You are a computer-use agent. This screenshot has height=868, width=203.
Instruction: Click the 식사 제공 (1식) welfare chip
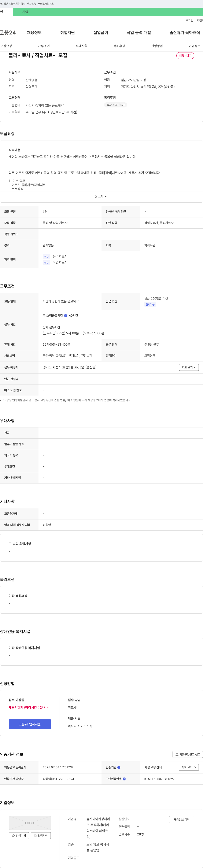[x=115, y=105]
